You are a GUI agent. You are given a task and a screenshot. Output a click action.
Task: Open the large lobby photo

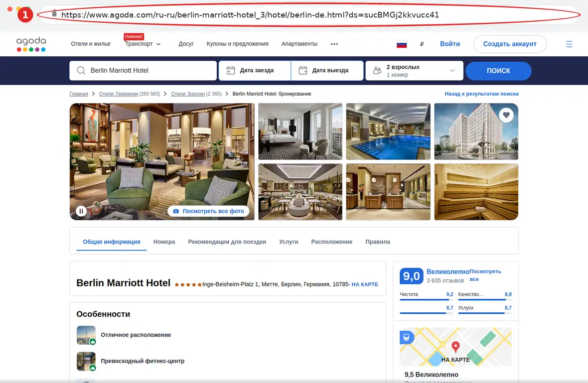pos(162,161)
